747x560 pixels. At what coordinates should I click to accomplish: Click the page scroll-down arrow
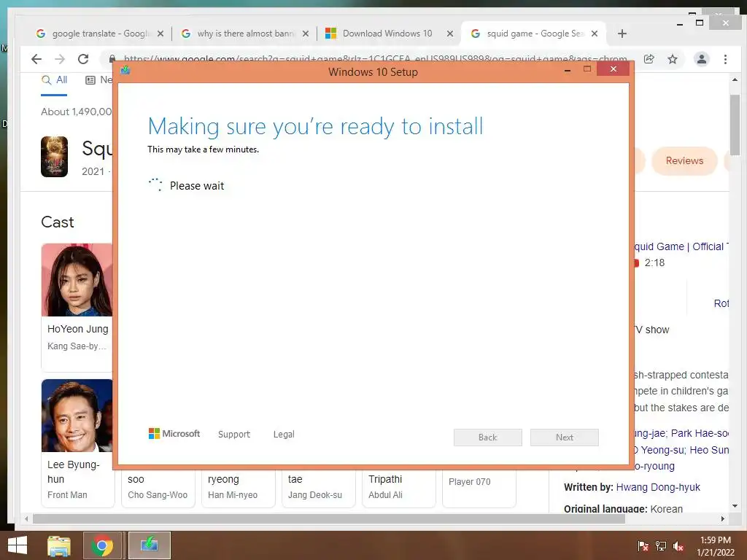(x=735, y=506)
